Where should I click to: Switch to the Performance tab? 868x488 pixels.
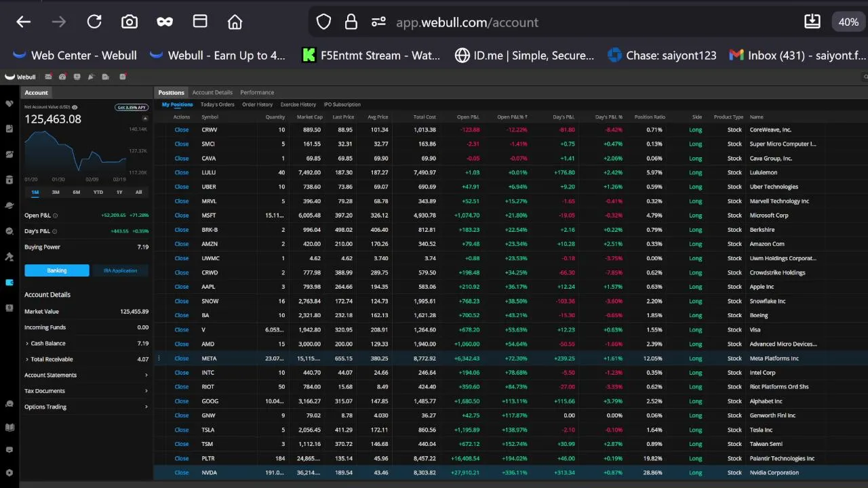click(x=257, y=92)
